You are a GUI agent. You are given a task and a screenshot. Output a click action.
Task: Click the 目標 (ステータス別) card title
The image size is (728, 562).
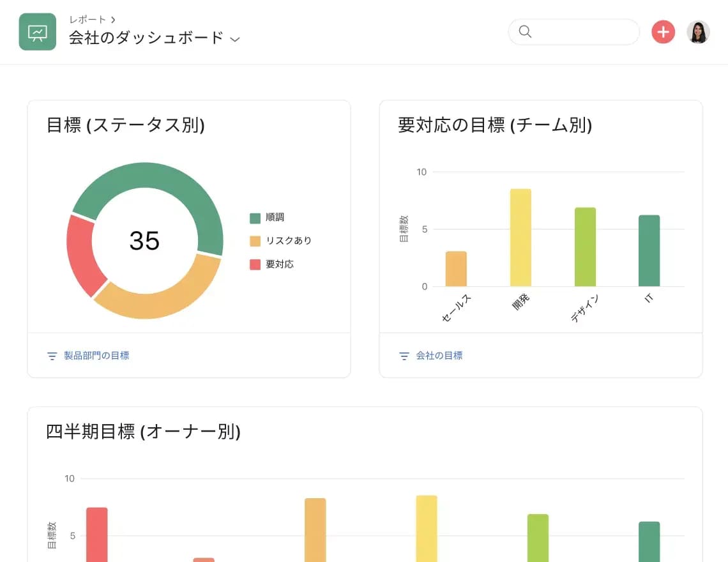coord(125,125)
